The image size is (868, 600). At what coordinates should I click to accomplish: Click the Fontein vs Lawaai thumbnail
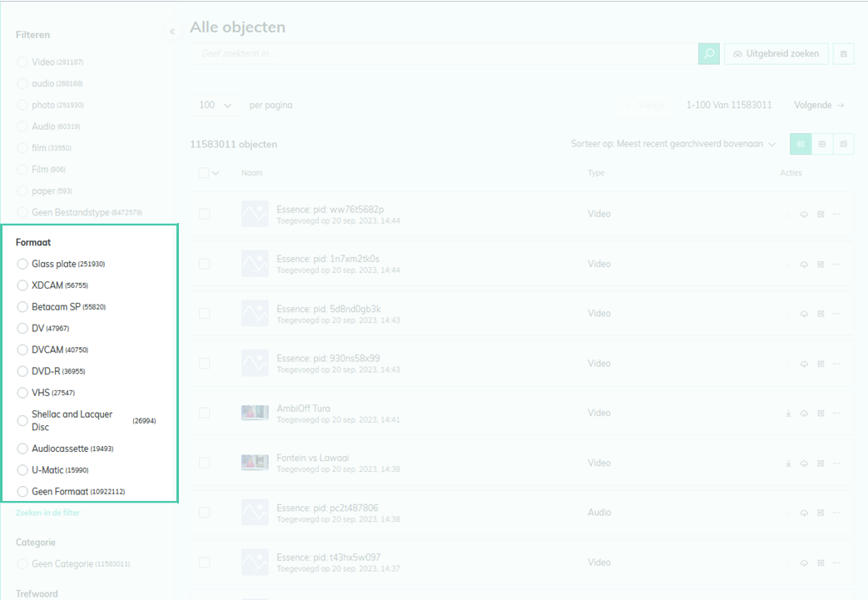tap(255, 463)
